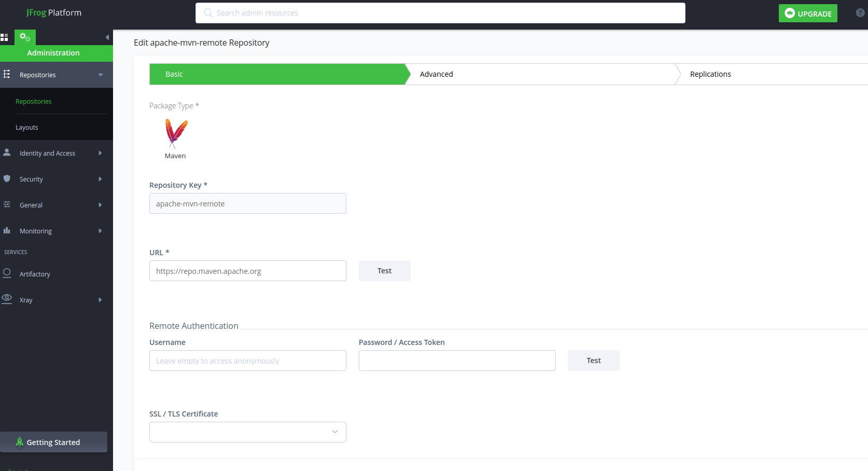
Task: Click the General menu label
Action: [x=31, y=205]
